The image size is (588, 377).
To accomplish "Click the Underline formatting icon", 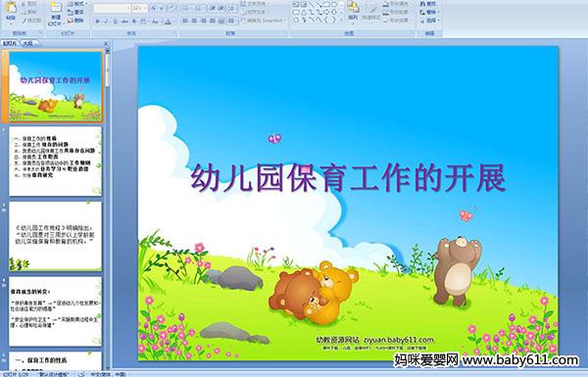I will coord(115,22).
